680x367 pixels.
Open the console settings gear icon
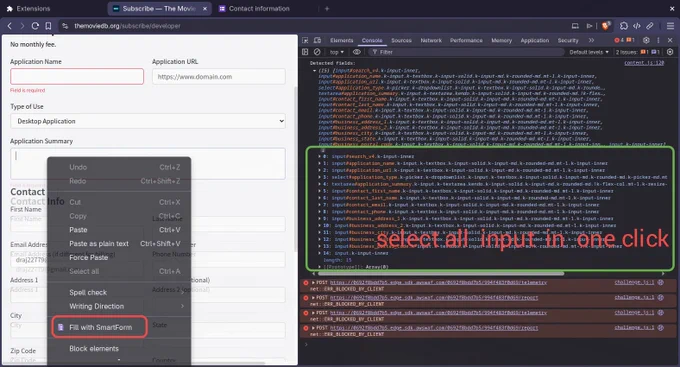670,52
